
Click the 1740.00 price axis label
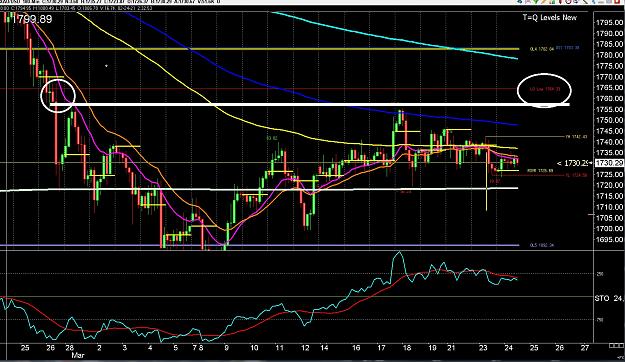tap(609, 142)
